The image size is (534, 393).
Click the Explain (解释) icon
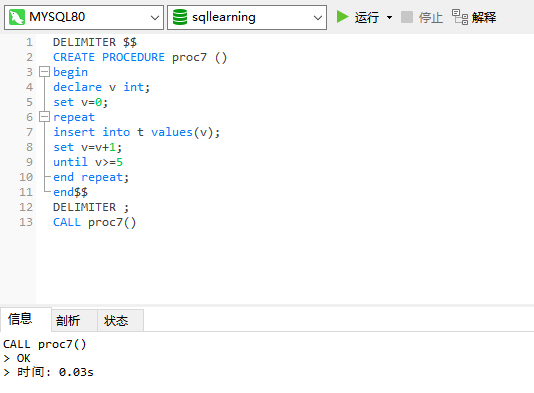(460, 17)
